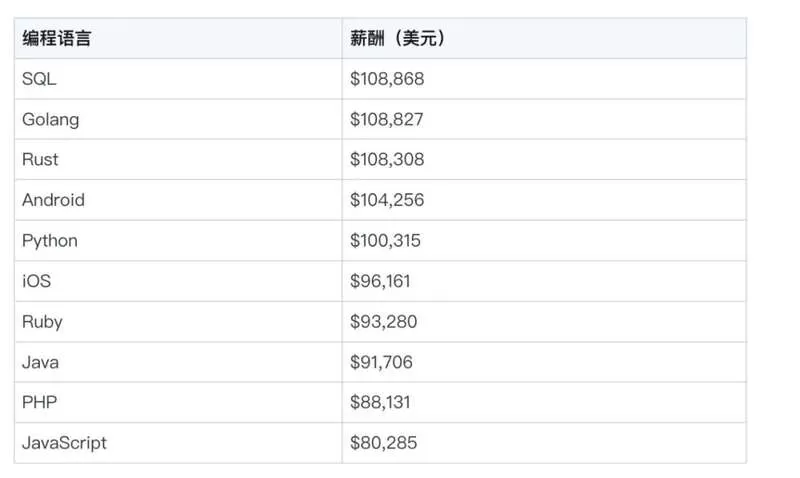Select the iOS row label

tap(37, 281)
